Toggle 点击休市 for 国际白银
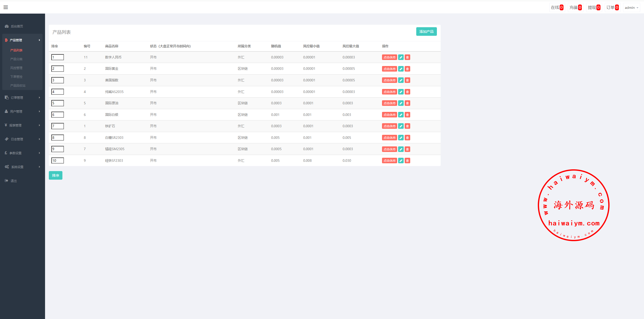This screenshot has height=319, width=644. tap(389, 115)
